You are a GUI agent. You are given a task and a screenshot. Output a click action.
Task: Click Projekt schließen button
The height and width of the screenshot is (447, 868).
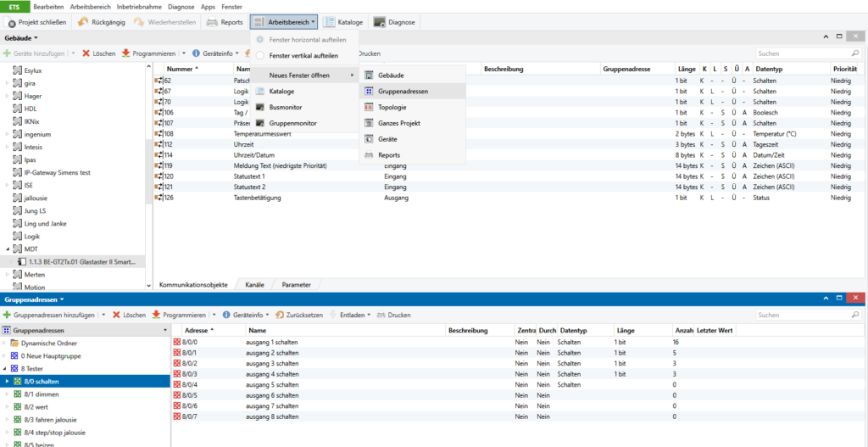(x=36, y=22)
